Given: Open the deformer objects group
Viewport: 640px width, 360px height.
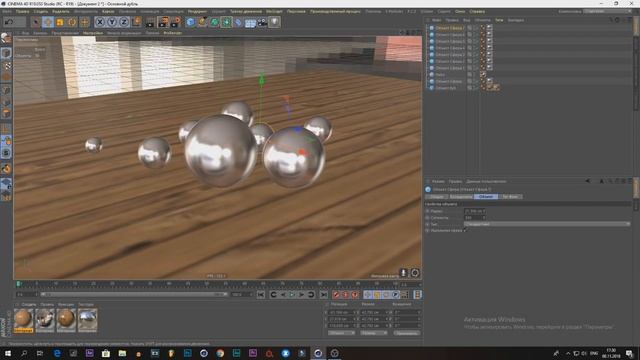Looking at the screenshot, I should 238,22.
